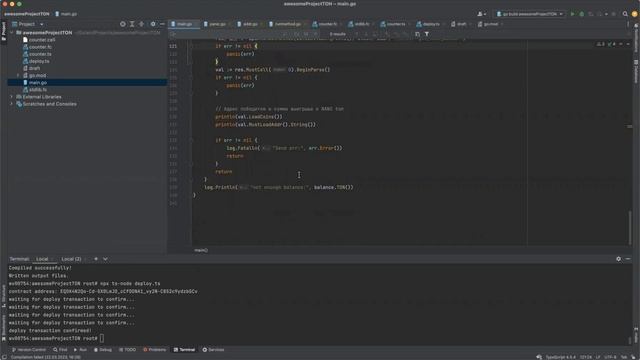Hide the terminal panel with minus icon
The image size is (640, 360).
pos(628,259)
